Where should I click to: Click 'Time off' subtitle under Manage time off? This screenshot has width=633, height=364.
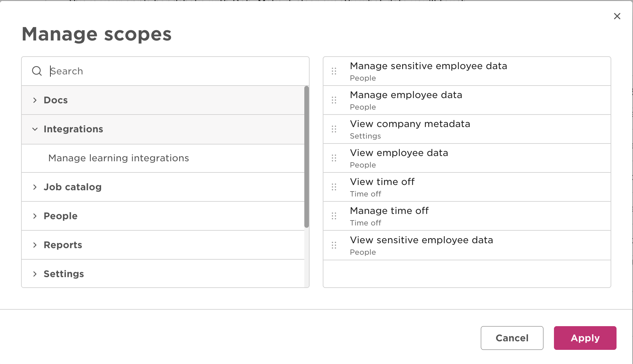coord(366,223)
